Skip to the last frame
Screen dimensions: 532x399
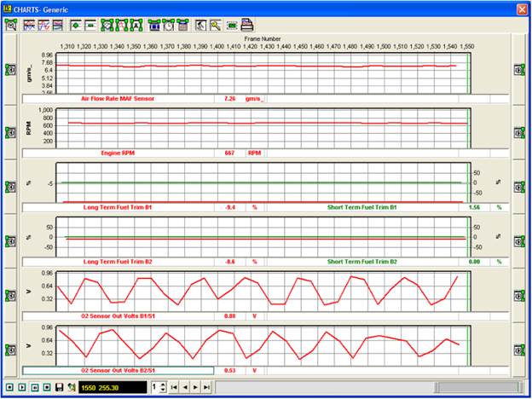207,387
